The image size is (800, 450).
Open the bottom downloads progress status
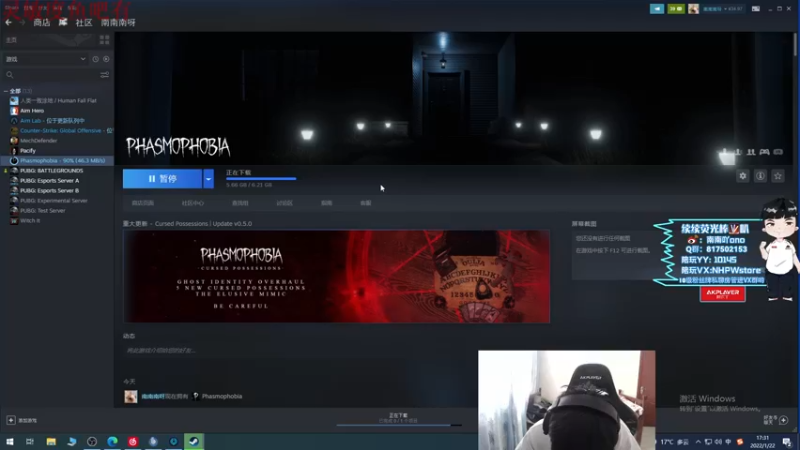(399, 419)
